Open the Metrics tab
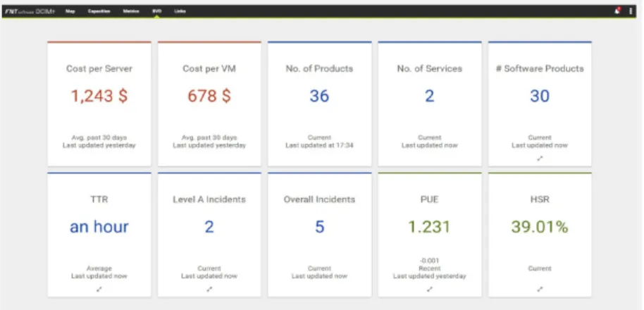 pos(131,11)
